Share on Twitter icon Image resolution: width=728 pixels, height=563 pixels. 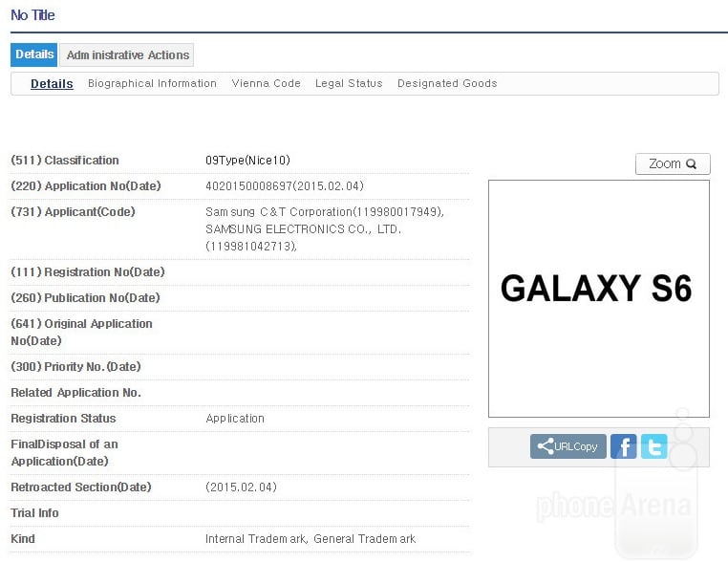[653, 446]
